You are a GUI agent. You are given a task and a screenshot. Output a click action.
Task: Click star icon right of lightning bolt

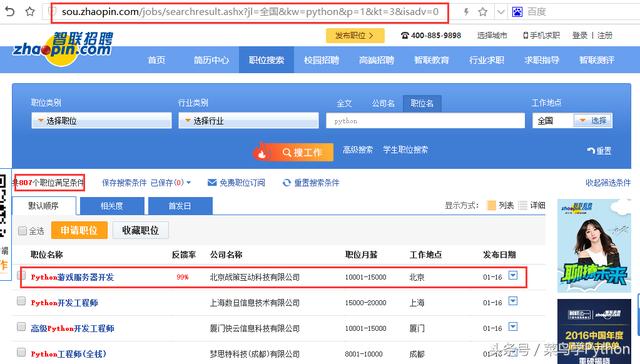(483, 12)
